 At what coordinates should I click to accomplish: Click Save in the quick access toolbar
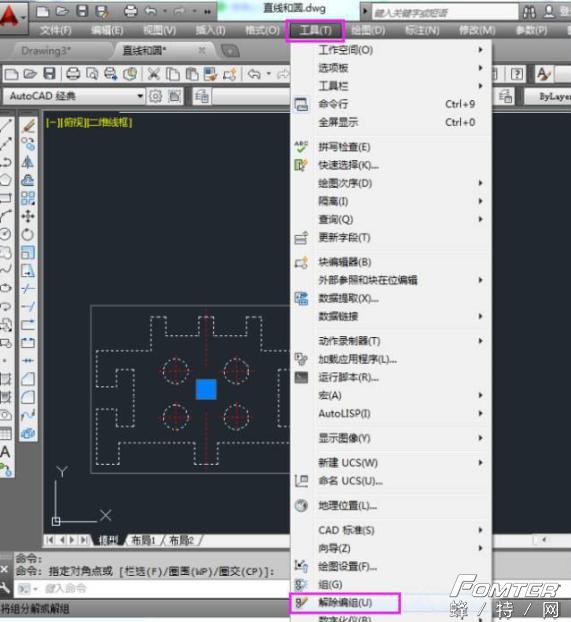coord(82,11)
